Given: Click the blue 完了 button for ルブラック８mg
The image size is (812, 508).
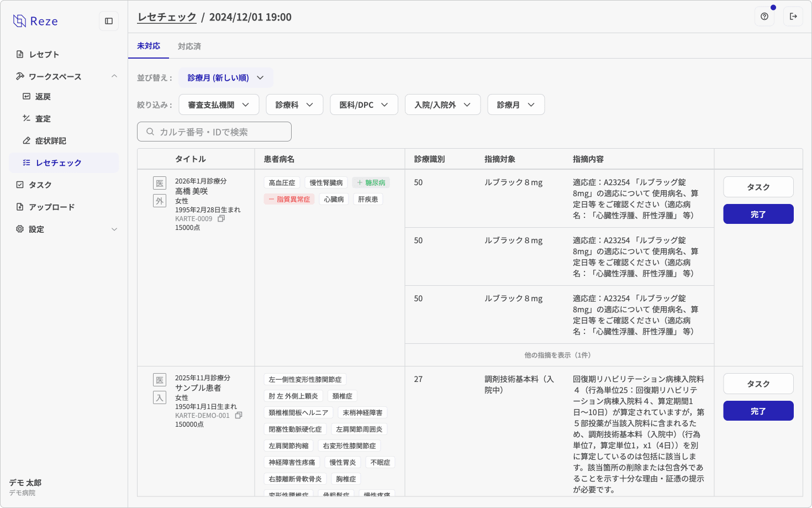Looking at the screenshot, I should click(758, 214).
